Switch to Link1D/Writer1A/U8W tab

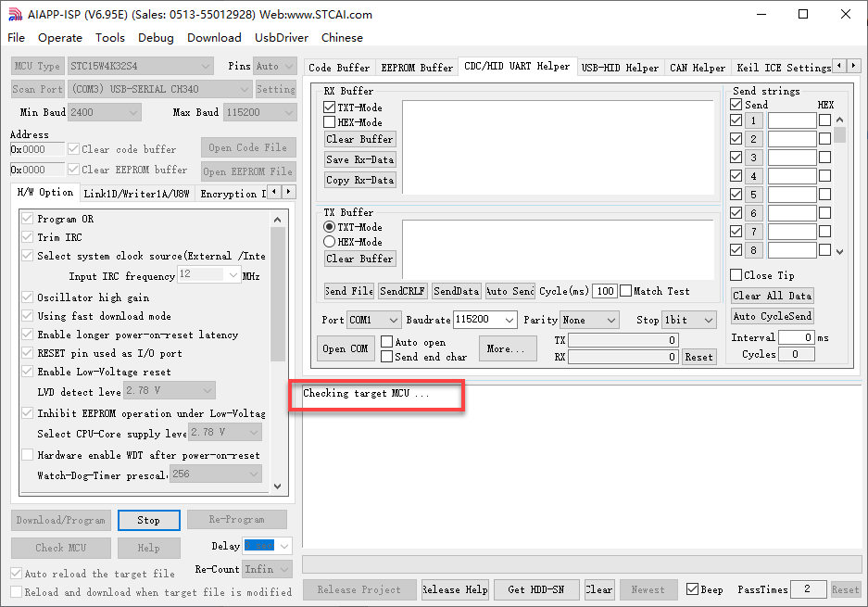coord(137,194)
